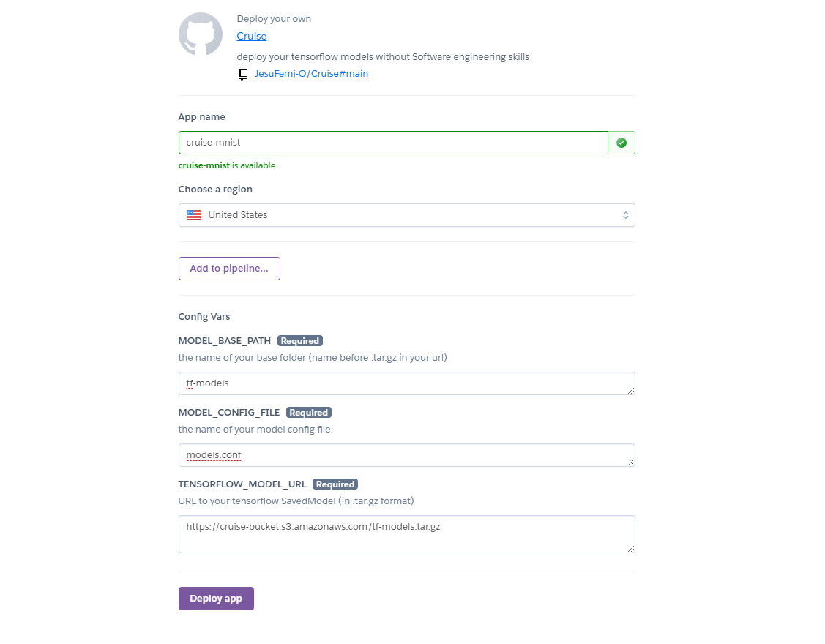Image resolution: width=825 pixels, height=644 pixels.
Task: Click the green availability checkmark icon
Action: (621, 143)
